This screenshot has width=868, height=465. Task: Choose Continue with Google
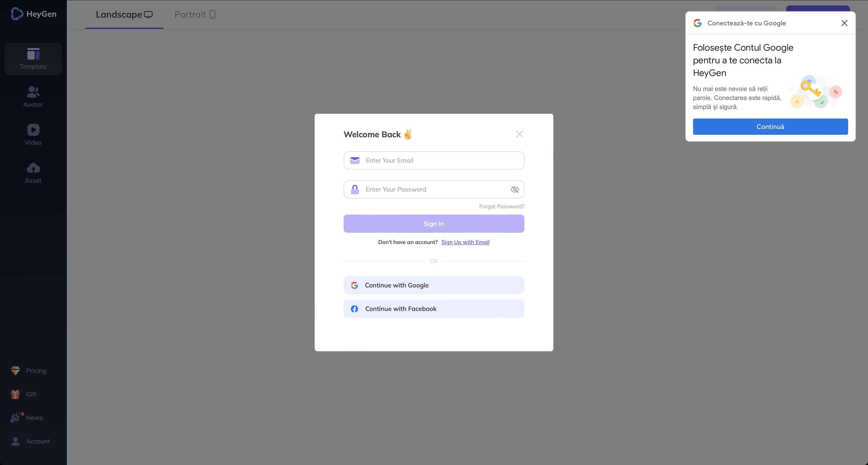(434, 285)
